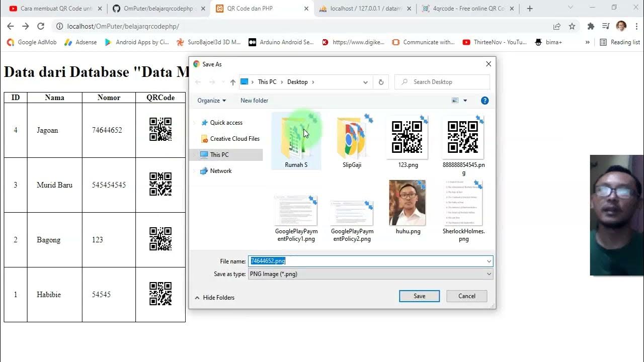Viewport: 644px width, 362px height.
Task: Open the Organize menu
Action: pos(212,101)
